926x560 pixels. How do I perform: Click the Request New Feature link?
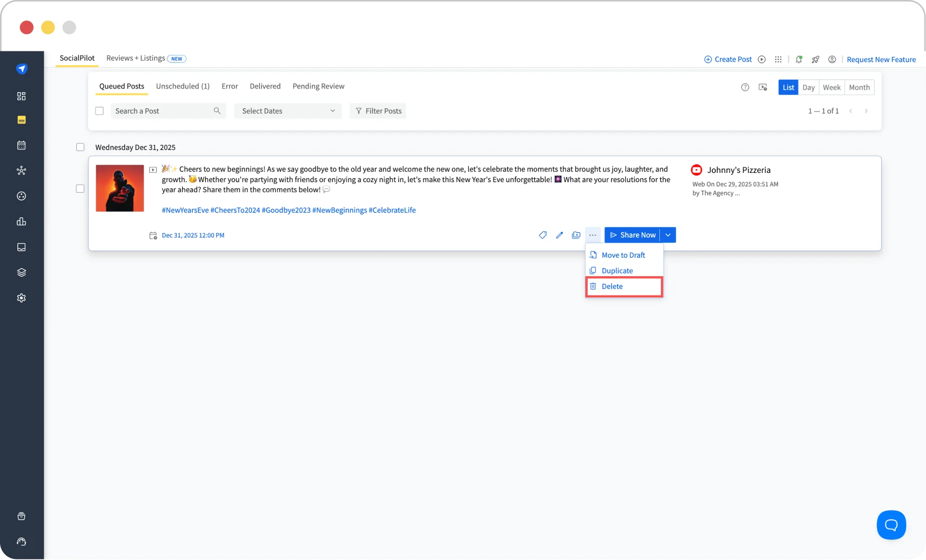click(881, 60)
